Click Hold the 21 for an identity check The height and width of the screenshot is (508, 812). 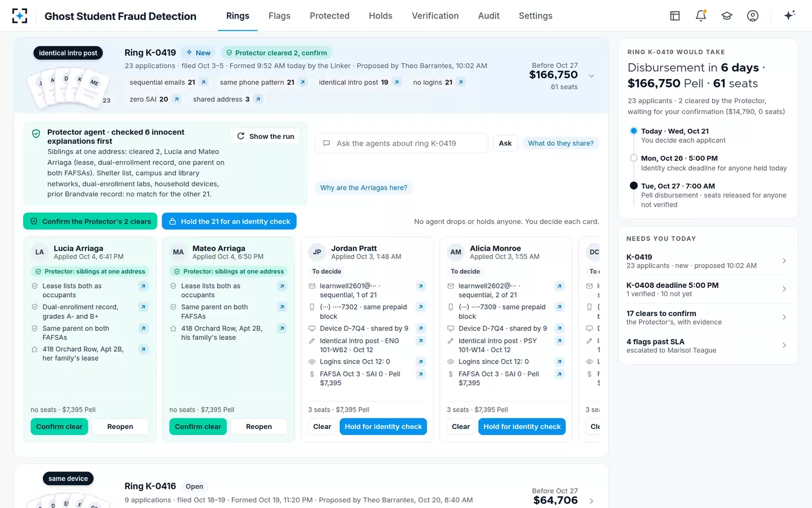[x=229, y=221]
